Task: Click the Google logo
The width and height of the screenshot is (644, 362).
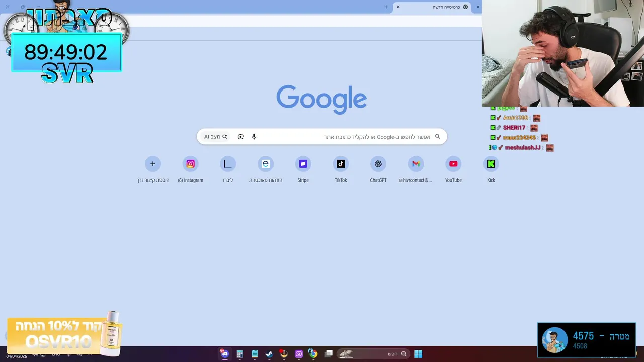Action: click(321, 99)
